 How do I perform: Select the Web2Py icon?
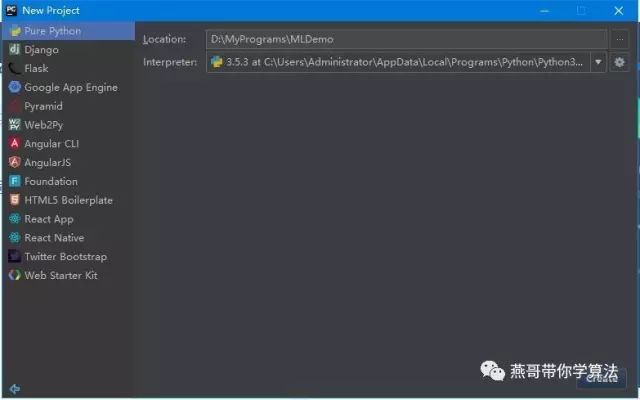(x=15, y=124)
